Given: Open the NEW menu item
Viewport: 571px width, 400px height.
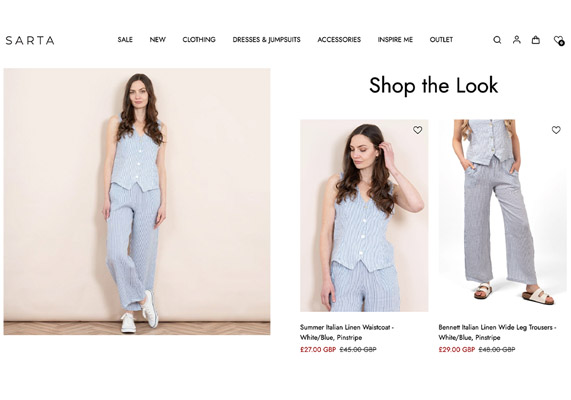Looking at the screenshot, I should (158, 39).
